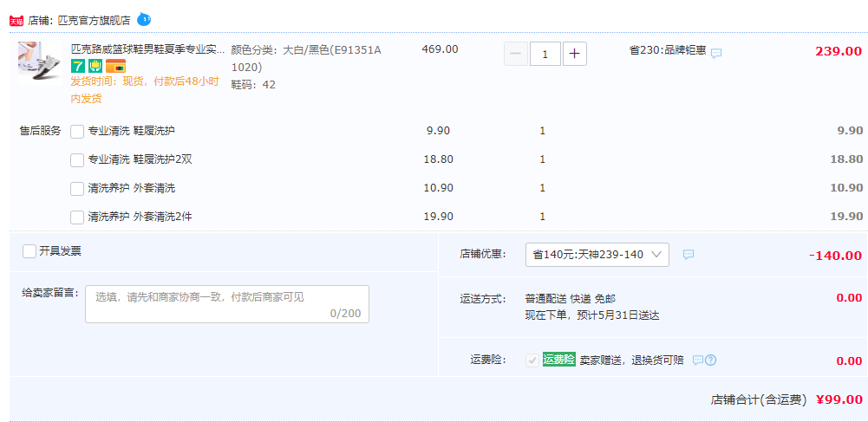Click the 鞋码：42 size text
Screen dimensions: 868x422
(253, 85)
